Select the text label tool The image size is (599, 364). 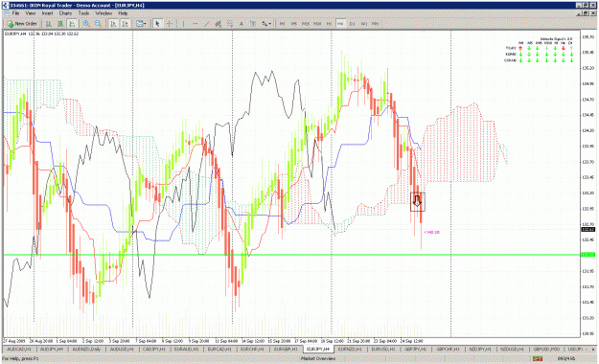click(x=252, y=24)
